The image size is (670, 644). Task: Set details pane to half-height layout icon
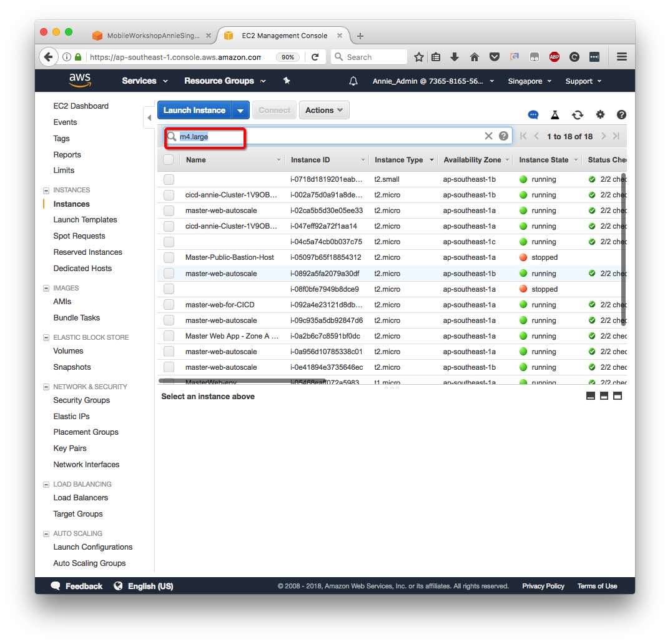click(604, 396)
